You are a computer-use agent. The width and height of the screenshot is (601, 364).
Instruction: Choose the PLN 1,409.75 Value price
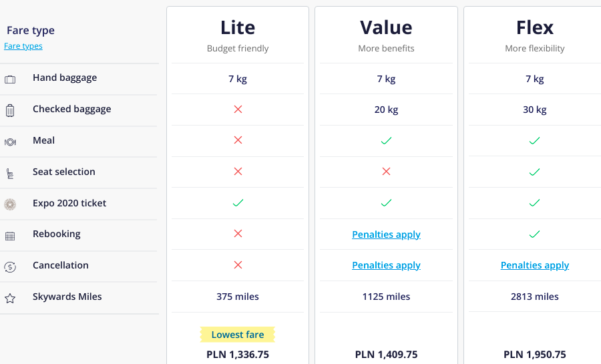[386, 355]
